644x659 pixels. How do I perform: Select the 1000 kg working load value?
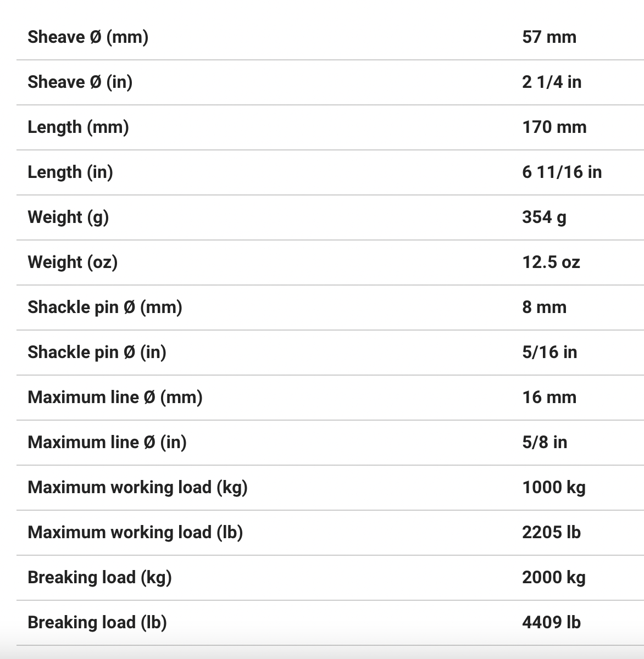click(553, 488)
